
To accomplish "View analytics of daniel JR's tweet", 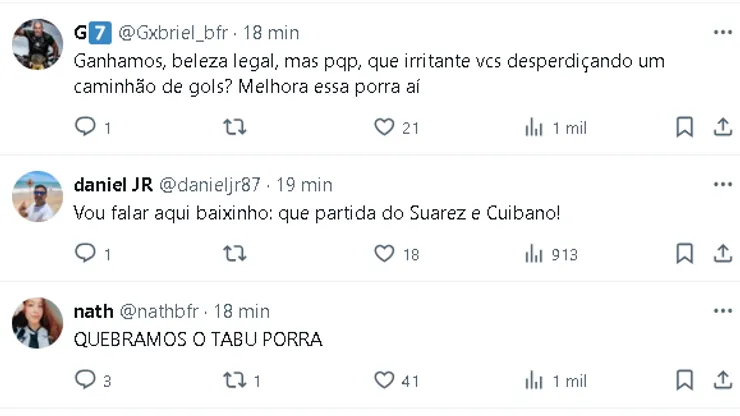I will (x=534, y=254).
